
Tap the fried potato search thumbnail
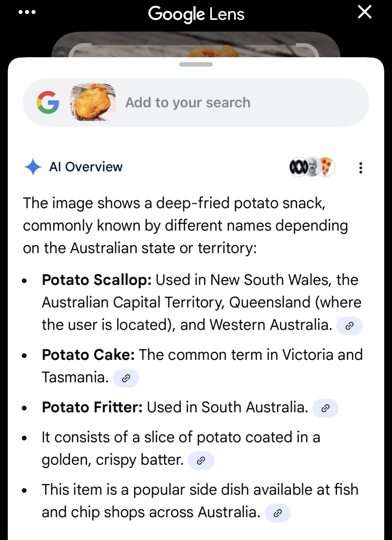[x=93, y=102]
